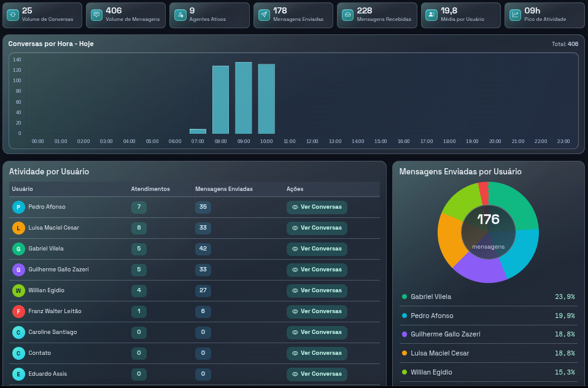Image resolution: width=588 pixels, height=388 pixels.
Task: Click Caroline Santiago's avatar
Action: pos(18,333)
